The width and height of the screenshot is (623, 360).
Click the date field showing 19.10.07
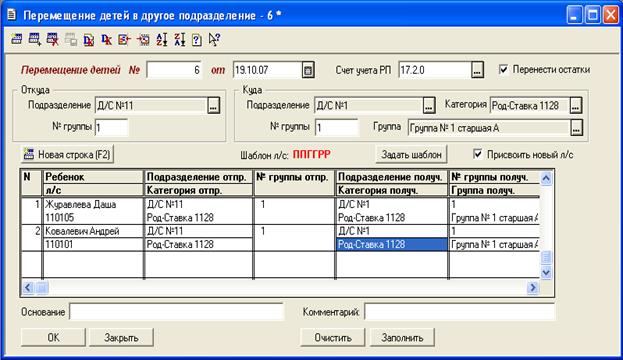(267, 70)
